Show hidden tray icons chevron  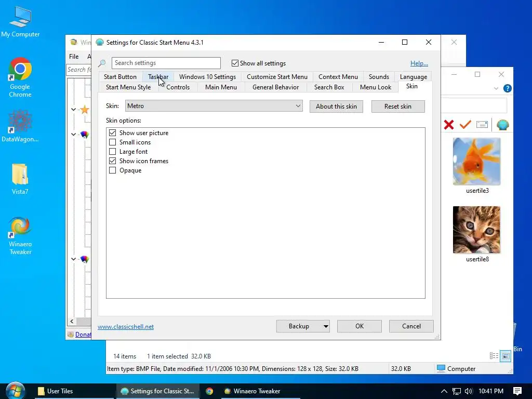(444, 391)
